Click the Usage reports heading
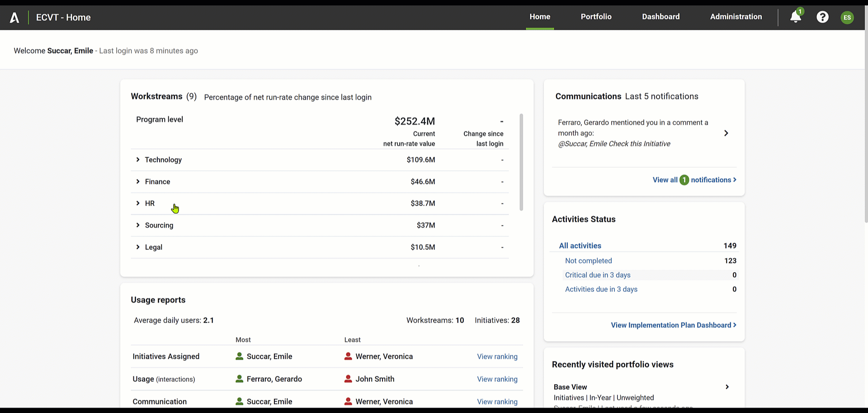Image resolution: width=868 pixels, height=413 pixels. [158, 300]
